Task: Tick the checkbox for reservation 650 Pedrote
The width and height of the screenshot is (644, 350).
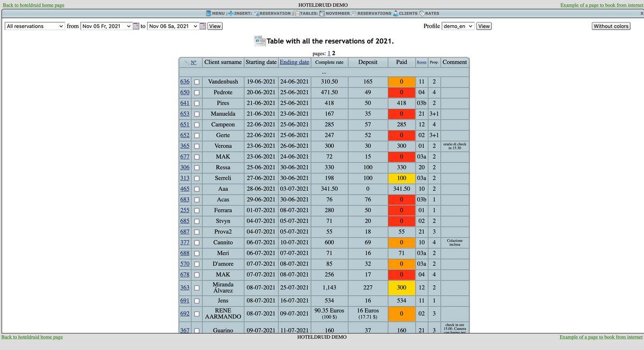Action: pyautogui.click(x=197, y=92)
